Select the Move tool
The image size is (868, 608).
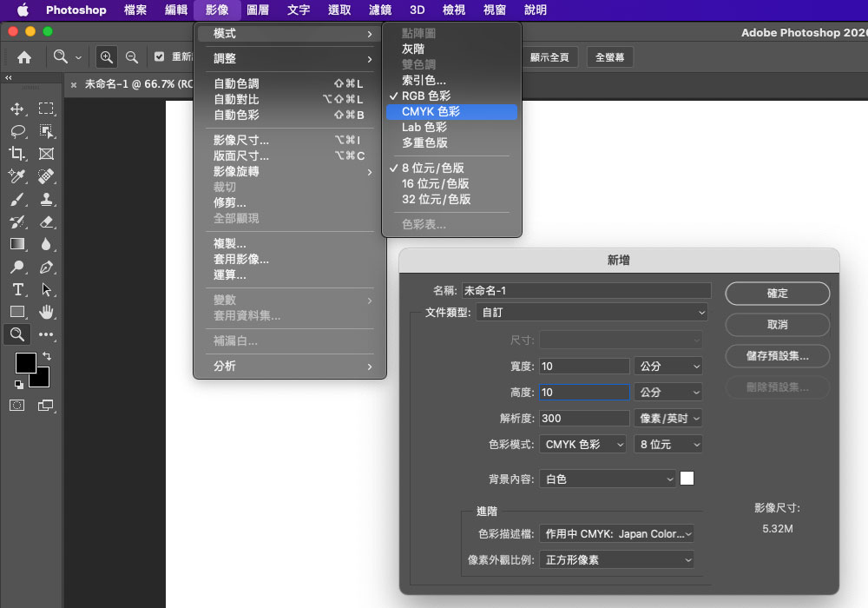[16, 109]
